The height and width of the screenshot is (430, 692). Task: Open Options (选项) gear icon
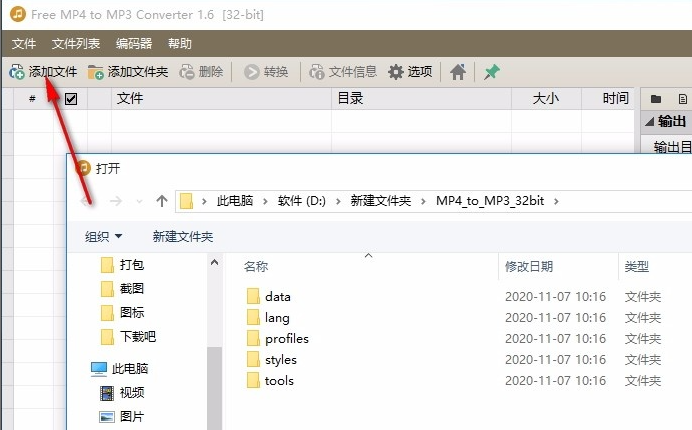[x=396, y=72]
